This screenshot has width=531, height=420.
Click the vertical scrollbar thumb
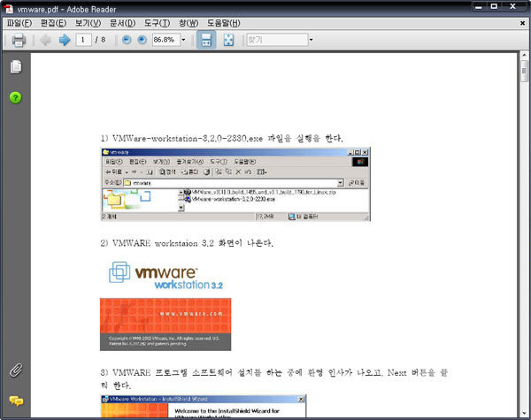pos(524,71)
